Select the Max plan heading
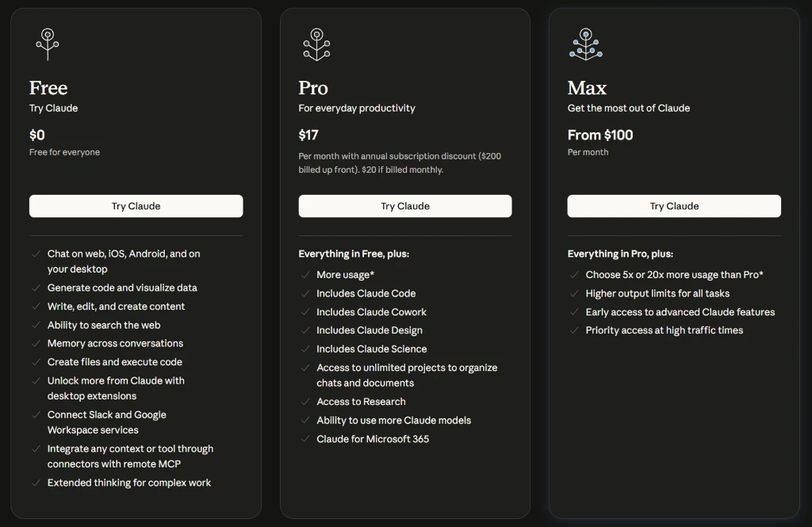Image resolution: width=812 pixels, height=527 pixels. tap(587, 88)
